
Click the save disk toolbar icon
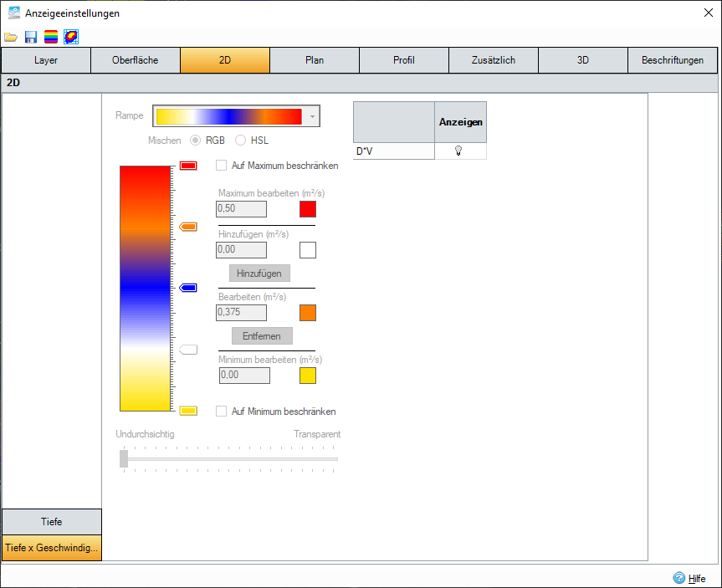(31, 37)
